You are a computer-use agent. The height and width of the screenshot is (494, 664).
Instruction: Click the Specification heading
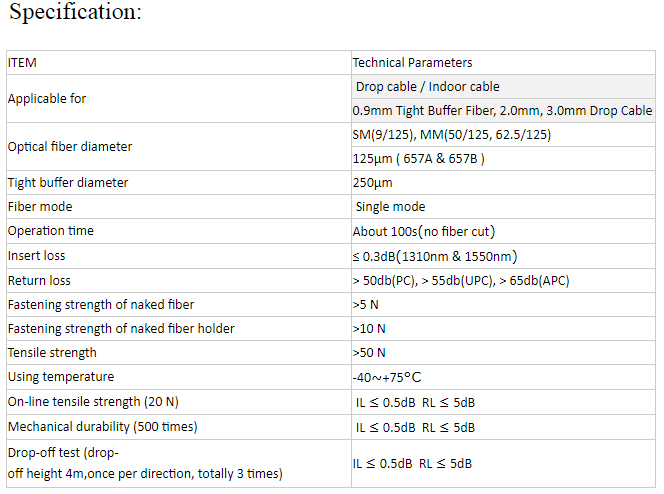(x=75, y=13)
